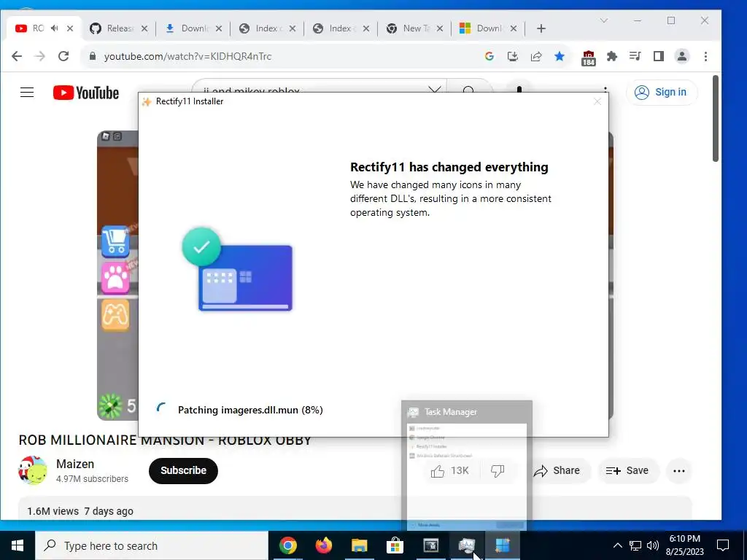Subscribe to Maizen channel

183,470
